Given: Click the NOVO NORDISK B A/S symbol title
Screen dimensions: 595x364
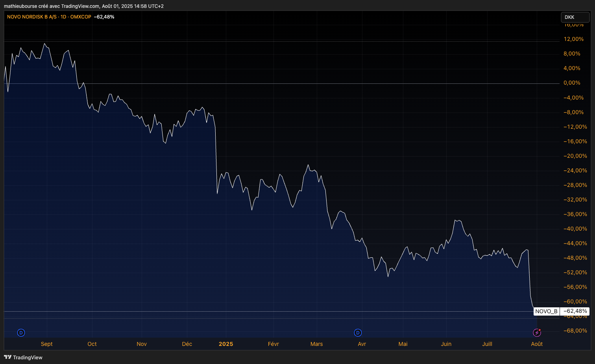Looking at the screenshot, I should [x=32, y=17].
